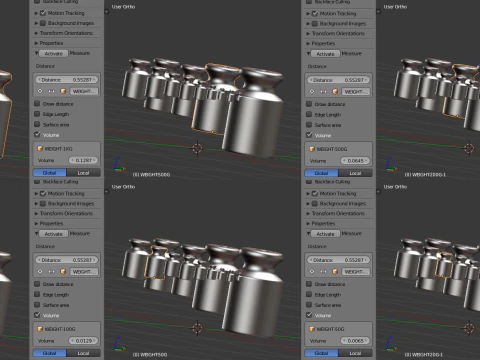
Task: Click WEIGHT object name button beside Distance, 1KG panel
Action: [x=84, y=91]
